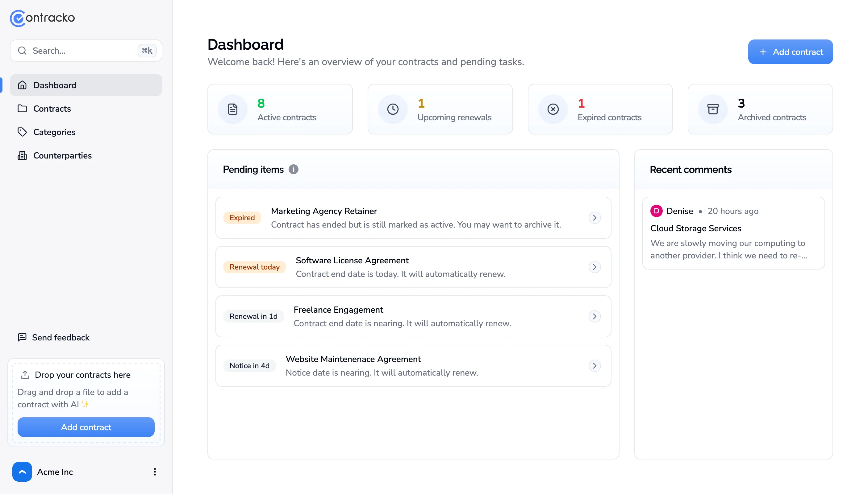Click the Expired contracts circle icon
The height and width of the screenshot is (494, 868).
click(x=553, y=109)
